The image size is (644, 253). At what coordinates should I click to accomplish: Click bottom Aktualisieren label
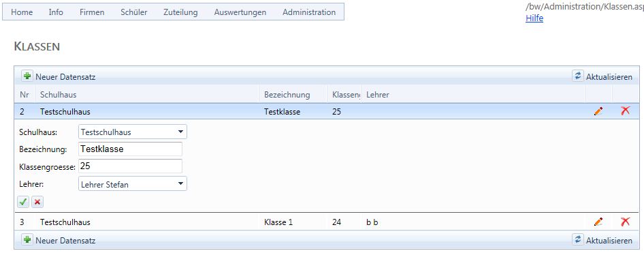pos(609,240)
